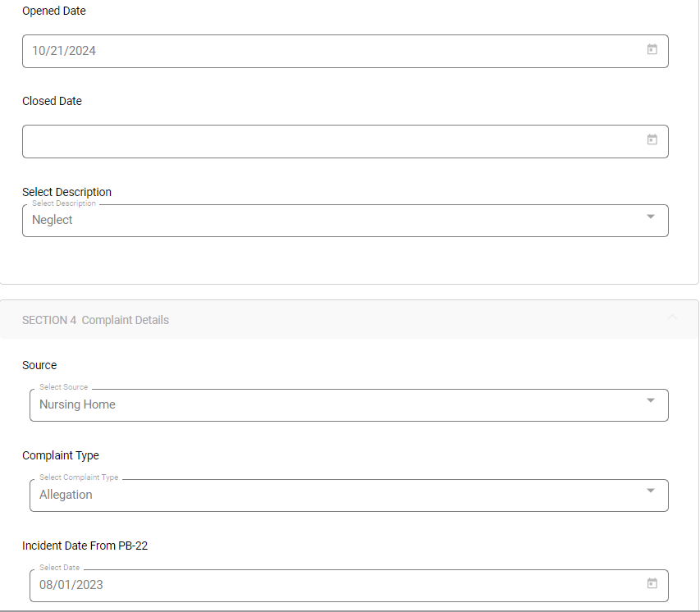Screen dimensions: 700x612
Task: Expand the Complaint Type dropdown arrow
Action: click(x=651, y=491)
